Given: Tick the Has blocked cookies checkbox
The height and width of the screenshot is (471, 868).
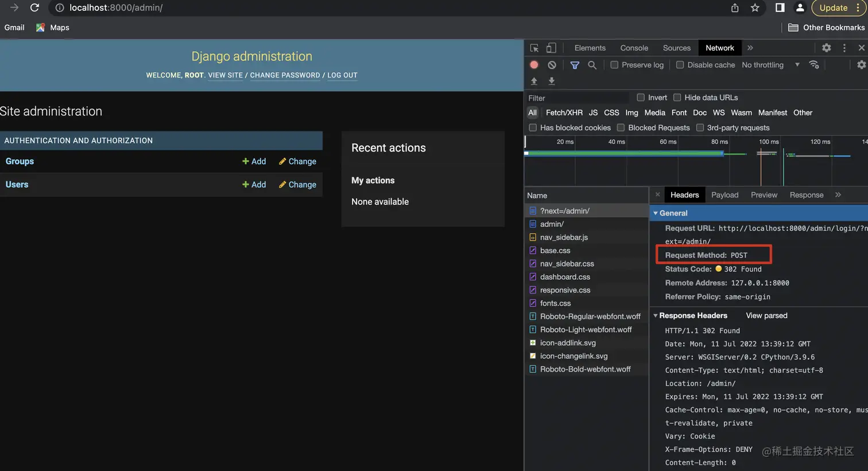Looking at the screenshot, I should [533, 128].
